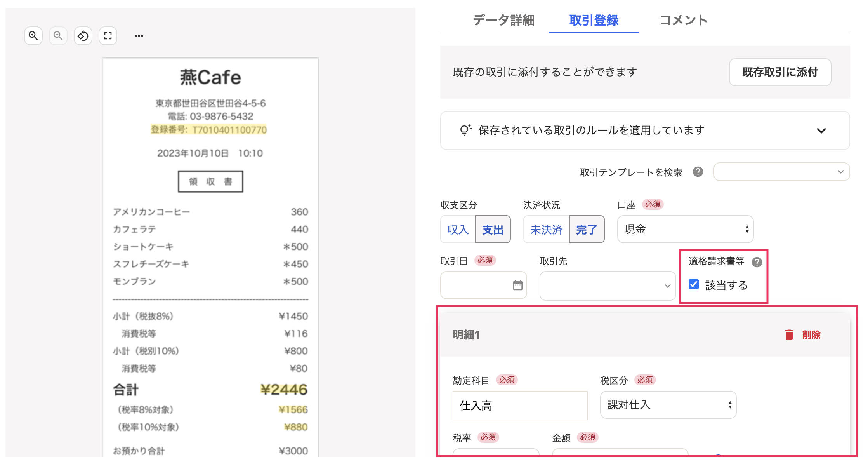This screenshot has height=470, width=868.
Task: Click the 明細1 section heading
Action: [x=466, y=335]
